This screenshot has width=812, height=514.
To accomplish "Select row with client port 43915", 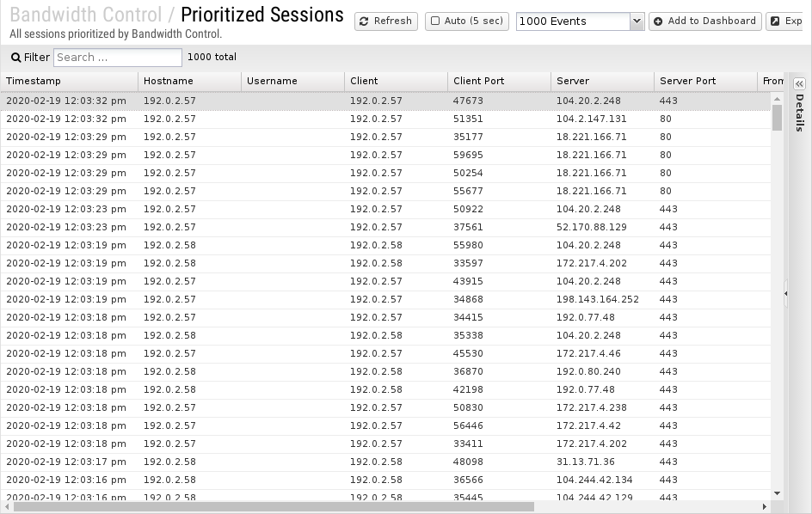I will click(x=386, y=282).
